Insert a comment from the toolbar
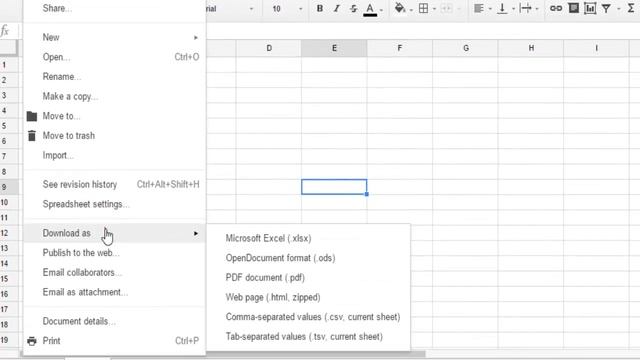 (x=573, y=8)
